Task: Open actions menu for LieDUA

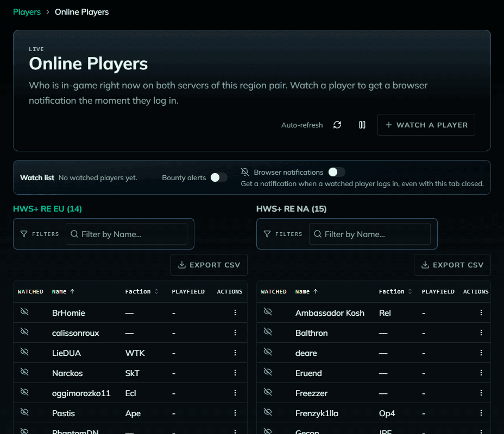Action: 235,353
